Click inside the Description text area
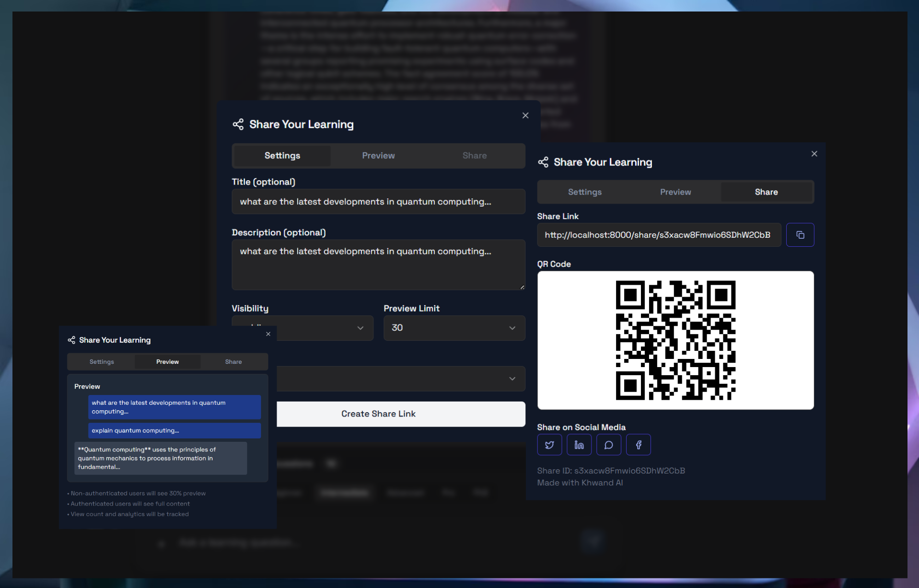Image resolution: width=919 pixels, height=588 pixels. pyautogui.click(x=378, y=265)
